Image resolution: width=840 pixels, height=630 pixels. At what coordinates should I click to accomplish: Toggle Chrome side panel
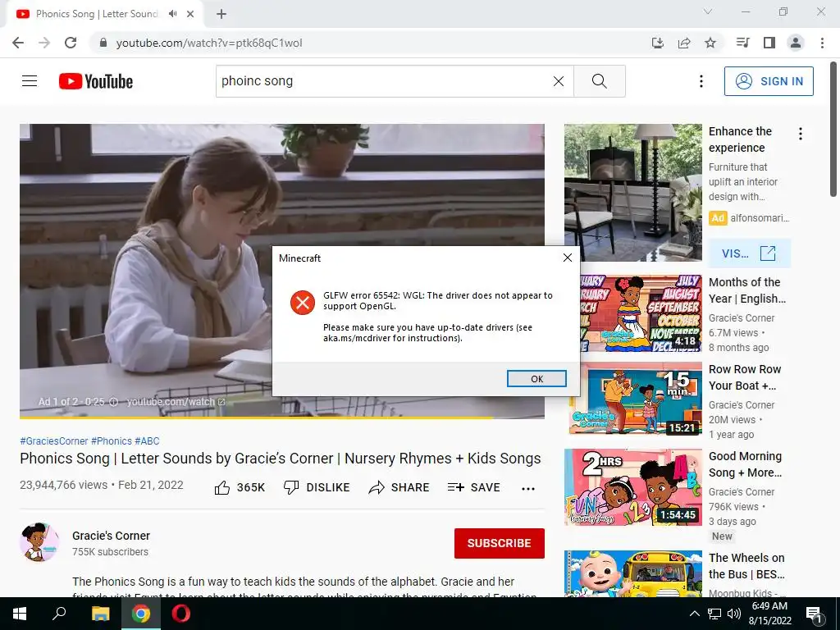click(x=769, y=43)
